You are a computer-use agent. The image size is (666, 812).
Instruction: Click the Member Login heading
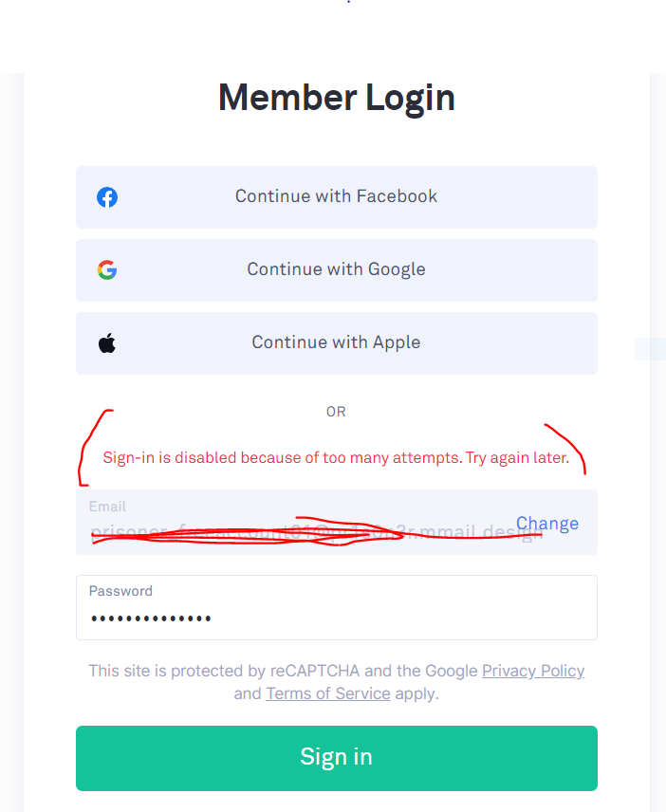point(336,98)
